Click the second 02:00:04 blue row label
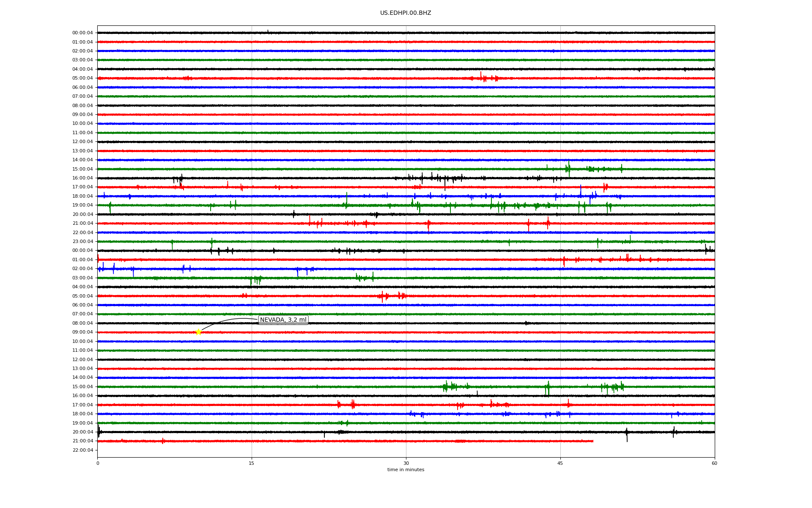 tap(82, 268)
